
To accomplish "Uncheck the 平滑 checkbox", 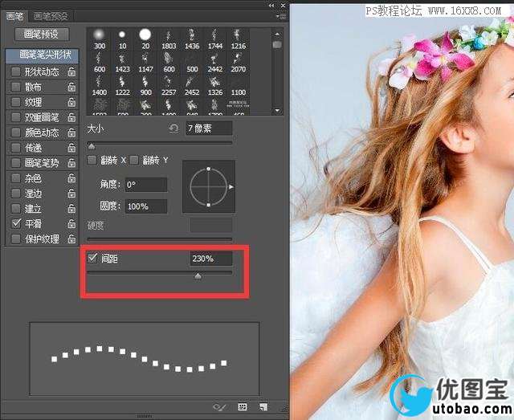I will 16,223.
